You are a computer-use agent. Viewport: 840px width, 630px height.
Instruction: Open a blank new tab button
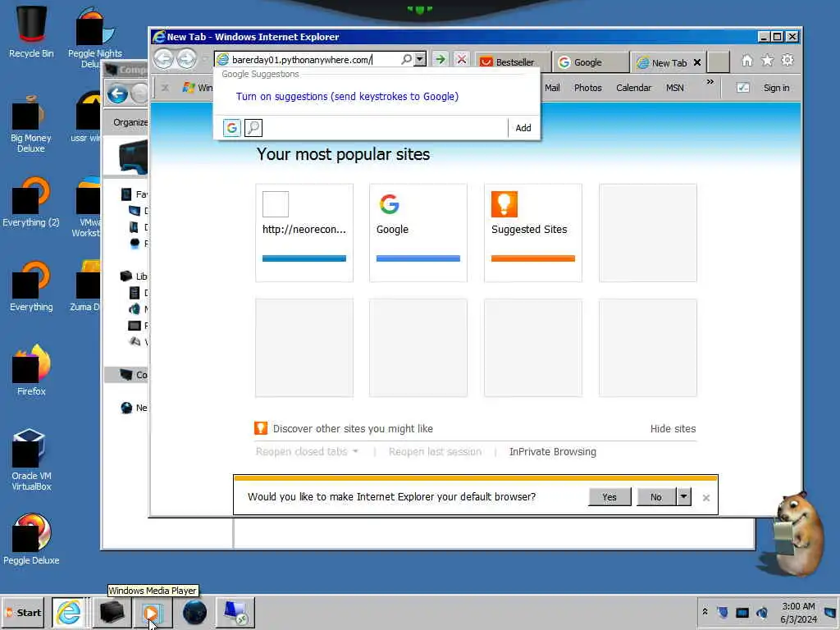(719, 62)
